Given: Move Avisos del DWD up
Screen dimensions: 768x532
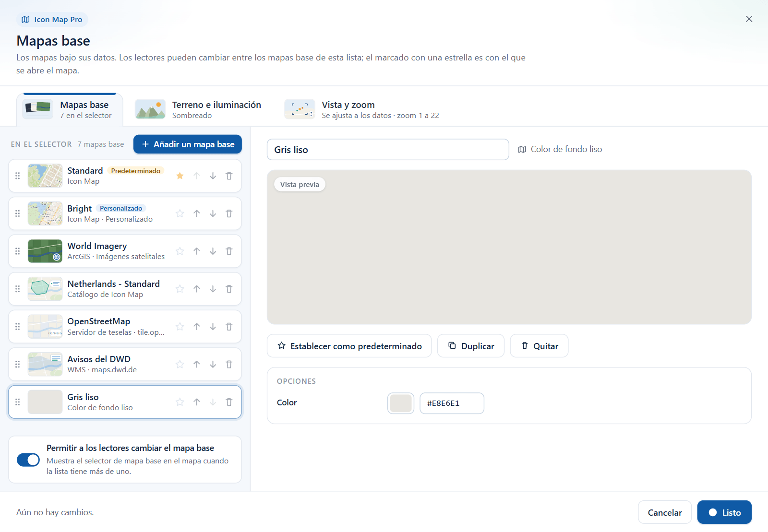Looking at the screenshot, I should [196, 364].
